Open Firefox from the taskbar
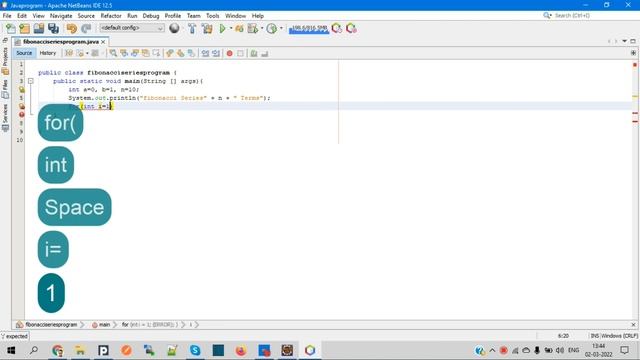Image resolution: width=640 pixels, height=360 pixels. pyautogui.click(x=241, y=350)
